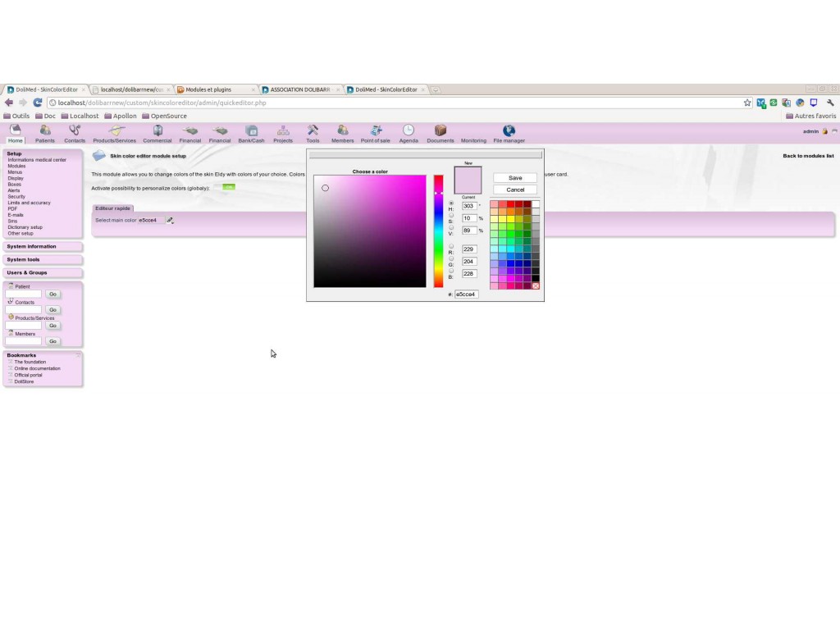Switch to the localhost/dolibarrnew browser tab
This screenshot has width=840, height=630.
point(131,89)
